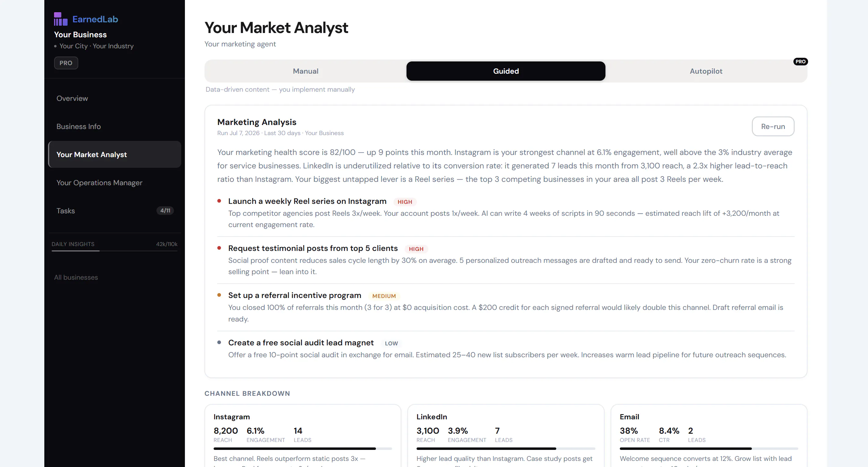Click the Tasks 4/11 counter badge
This screenshot has width=868, height=467.
point(165,211)
